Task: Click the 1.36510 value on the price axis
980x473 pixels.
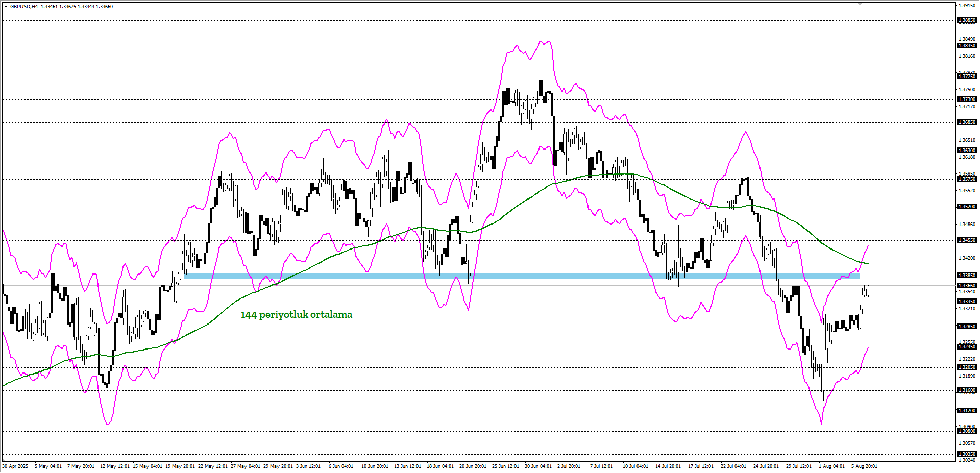Action: tap(967, 140)
